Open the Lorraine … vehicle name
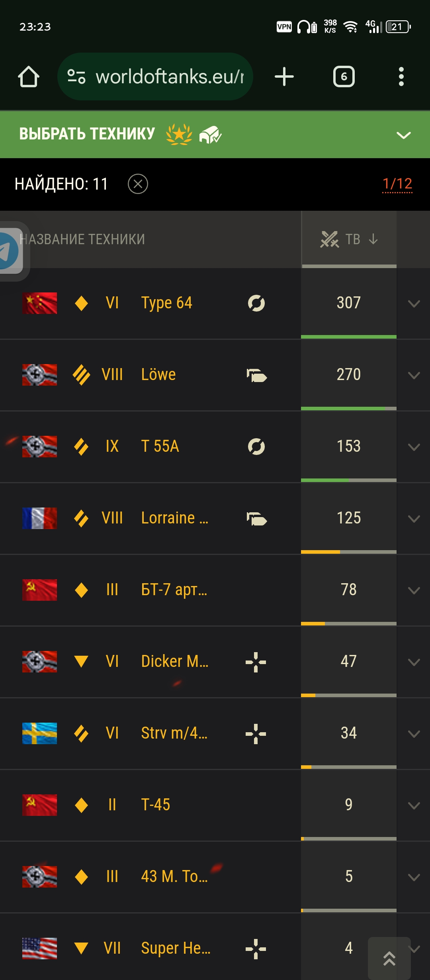Image resolution: width=430 pixels, height=980 pixels. 175,518
